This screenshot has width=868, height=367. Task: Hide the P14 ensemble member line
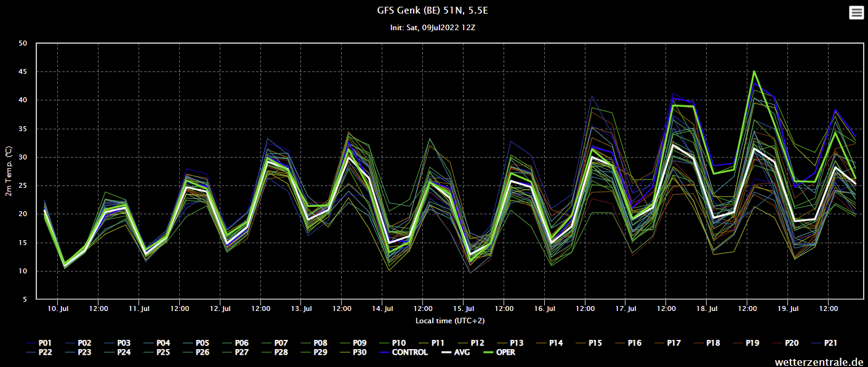549,342
